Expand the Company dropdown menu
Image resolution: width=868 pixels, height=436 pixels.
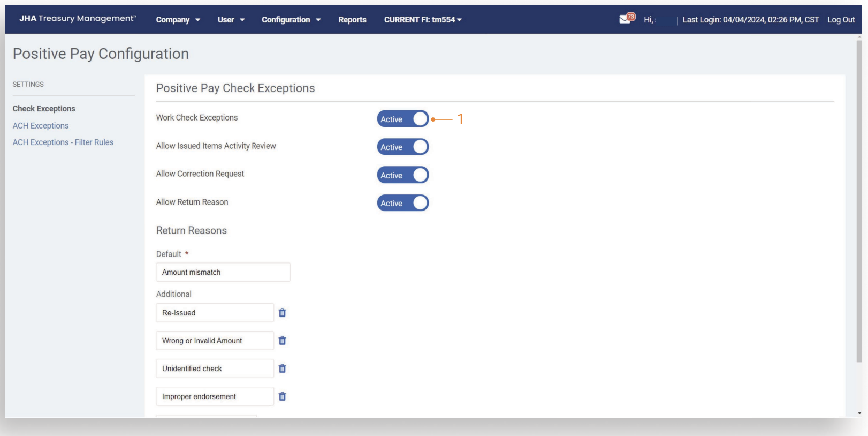pos(178,20)
